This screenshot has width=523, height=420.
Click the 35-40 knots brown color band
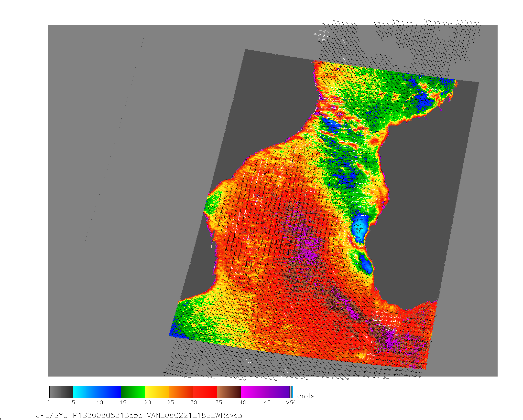[x=229, y=392]
